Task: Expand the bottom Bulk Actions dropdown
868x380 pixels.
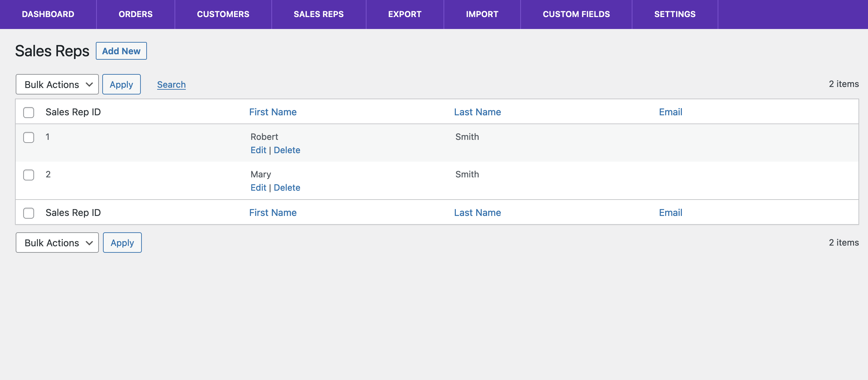Action: [x=57, y=243]
